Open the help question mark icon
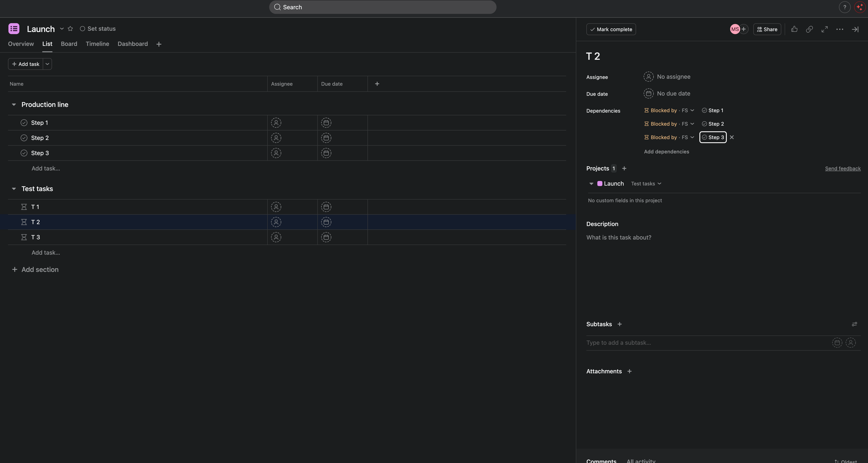 tap(844, 7)
